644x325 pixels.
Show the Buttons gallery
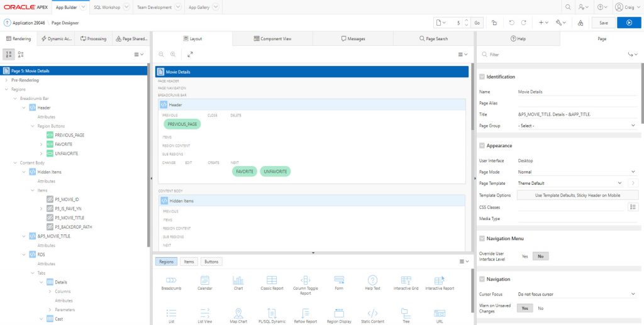(211, 262)
